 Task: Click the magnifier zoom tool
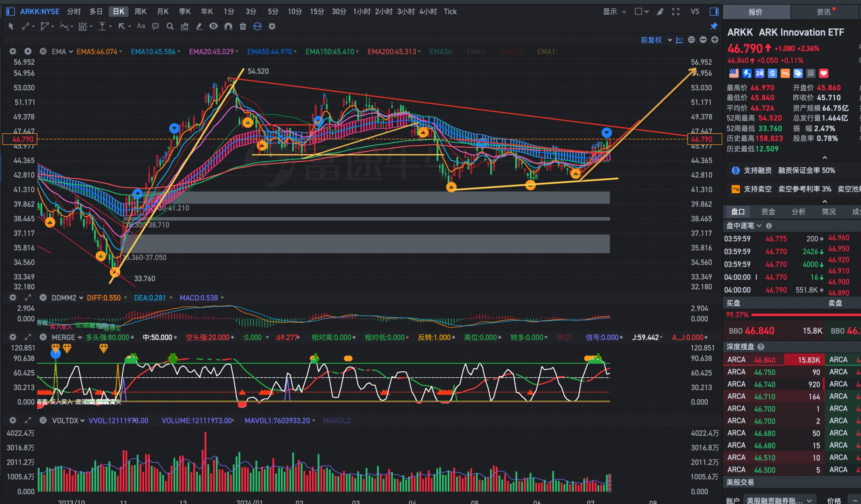click(170, 26)
